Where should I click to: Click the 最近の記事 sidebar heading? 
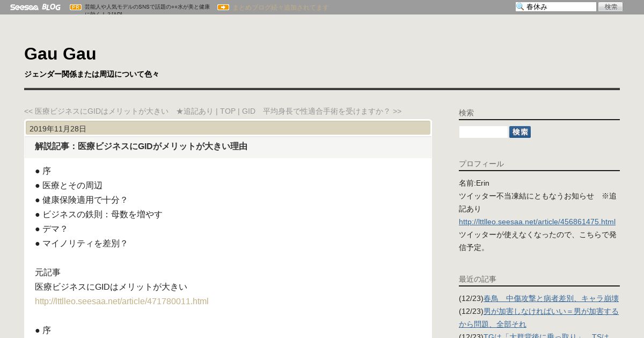coord(478,279)
